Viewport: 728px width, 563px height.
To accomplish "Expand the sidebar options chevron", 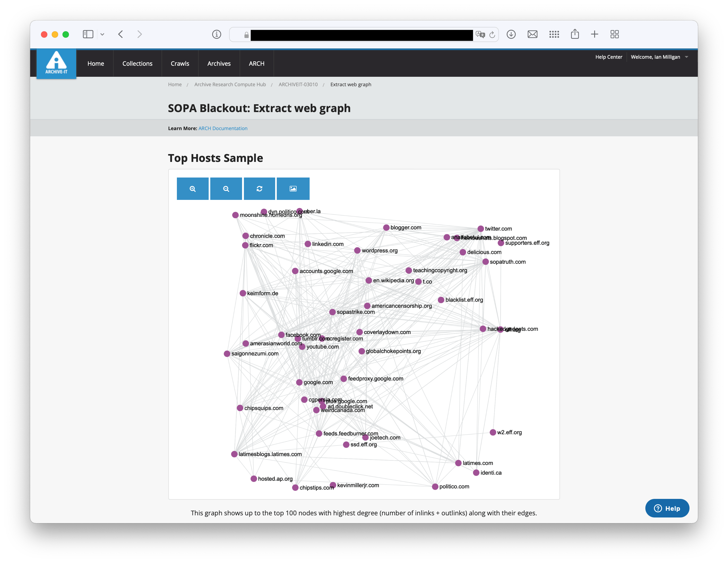I will 102,34.
